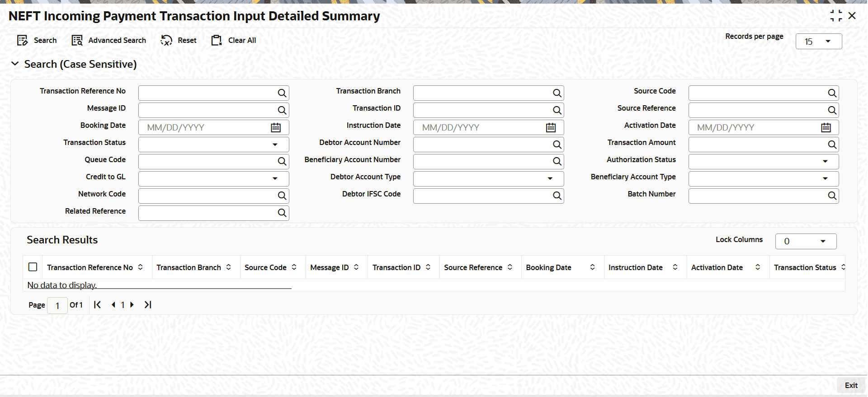The image size is (868, 397).
Task: Sort by Transaction Reference No column
Action: [x=141, y=267]
